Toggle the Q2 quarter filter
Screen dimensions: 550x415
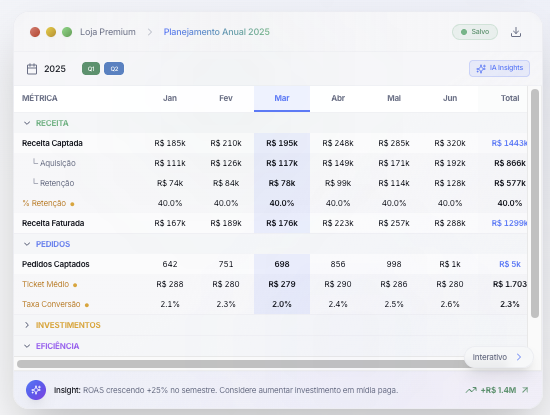[114, 68]
